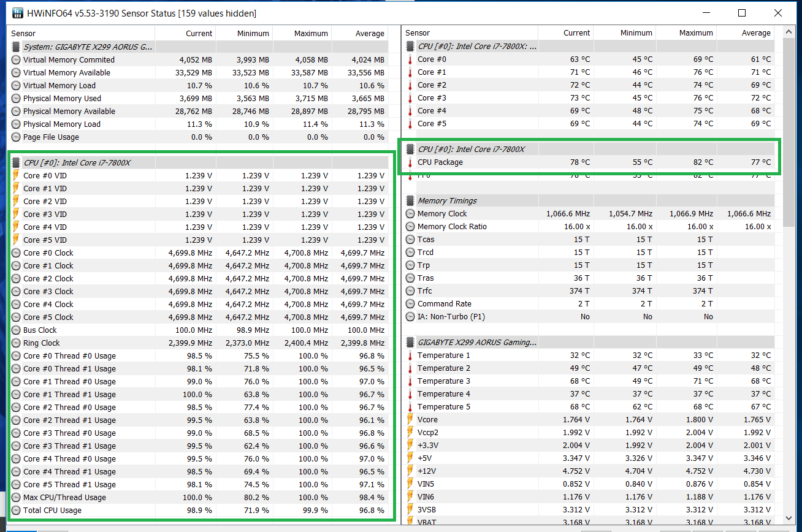Click the CPU chip icon in left panel header
This screenshot has height=532, width=802.
pyautogui.click(x=16, y=162)
